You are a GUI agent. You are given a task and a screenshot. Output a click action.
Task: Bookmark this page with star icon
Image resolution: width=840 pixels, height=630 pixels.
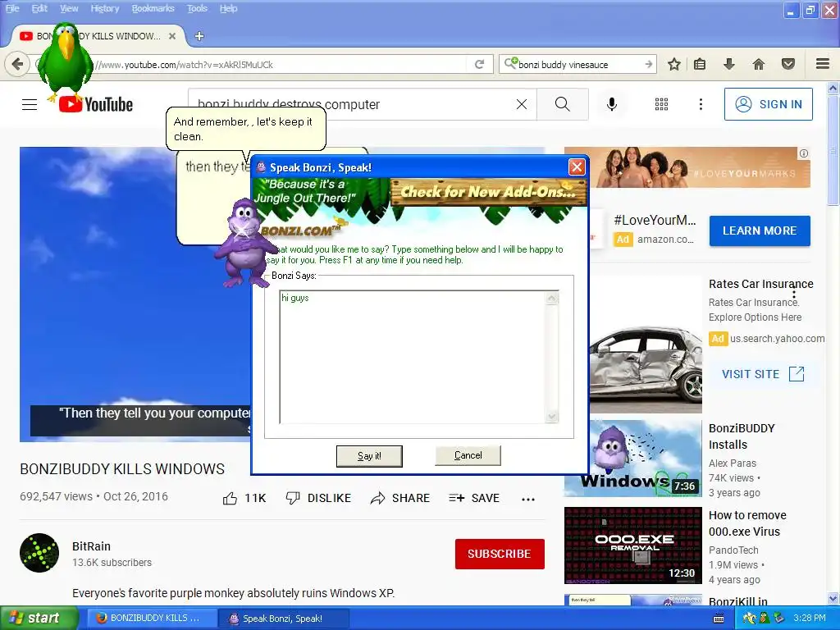[x=674, y=64]
